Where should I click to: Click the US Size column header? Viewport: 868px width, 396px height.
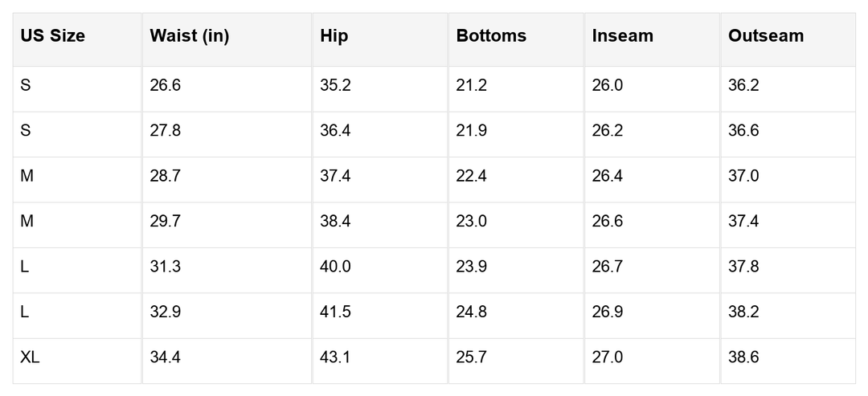[x=53, y=36]
